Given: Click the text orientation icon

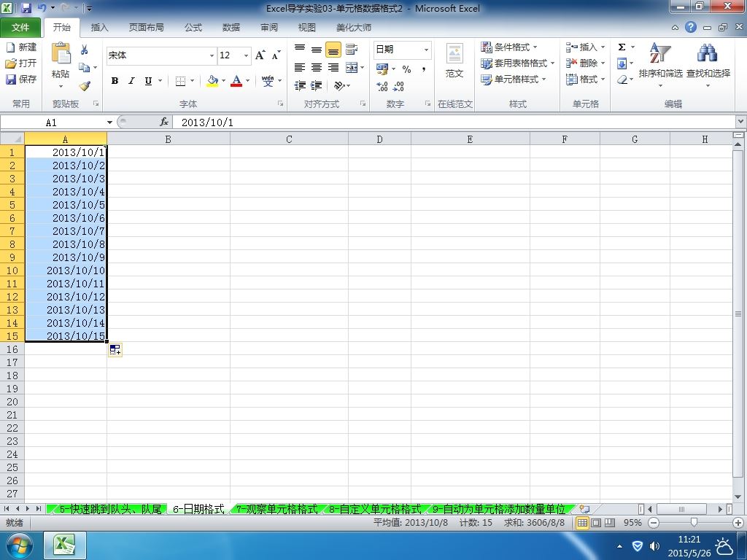Looking at the screenshot, I should pyautogui.click(x=338, y=86).
